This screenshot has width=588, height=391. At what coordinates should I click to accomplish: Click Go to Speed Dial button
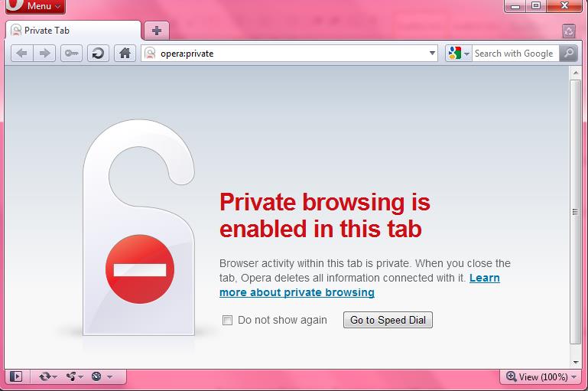388,320
